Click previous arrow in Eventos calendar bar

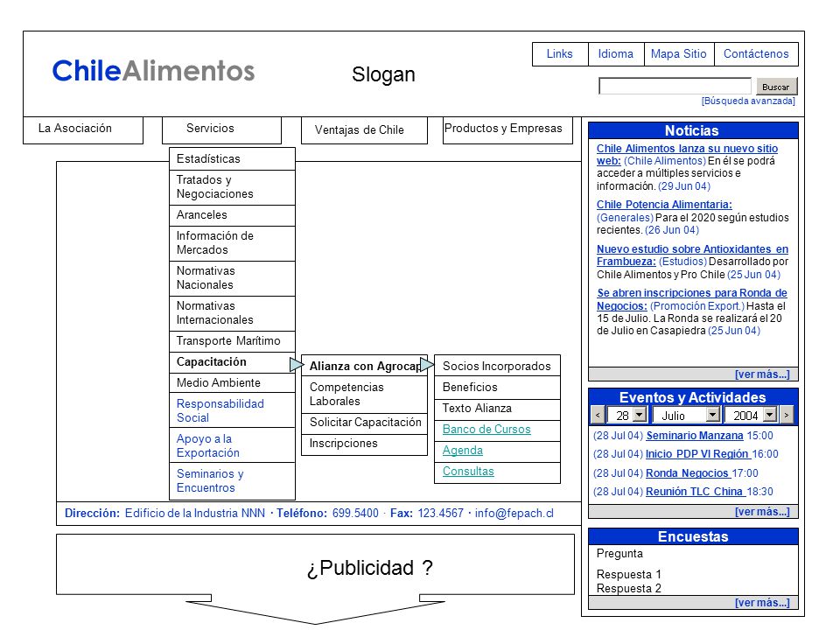[x=598, y=415]
